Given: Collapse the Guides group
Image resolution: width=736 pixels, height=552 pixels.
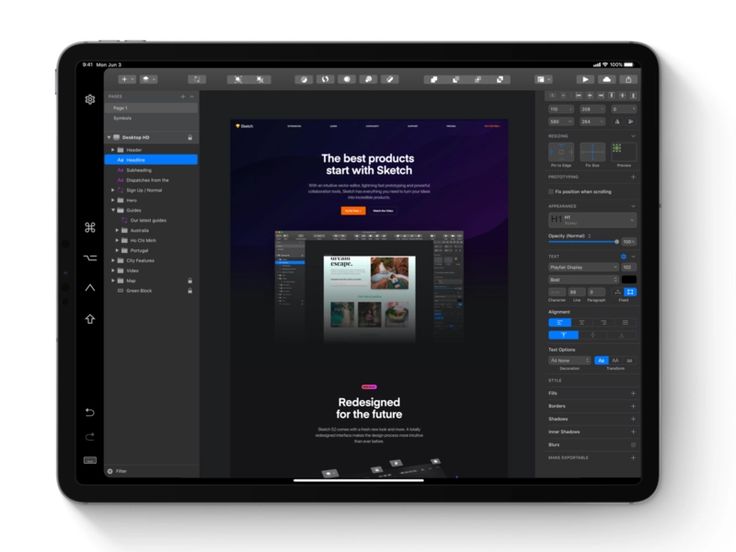Looking at the screenshot, I should point(113,210).
